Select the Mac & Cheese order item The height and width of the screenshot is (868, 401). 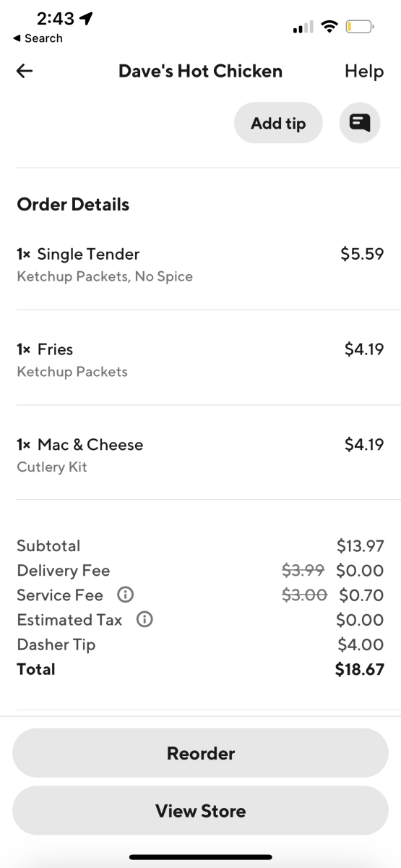pos(200,455)
